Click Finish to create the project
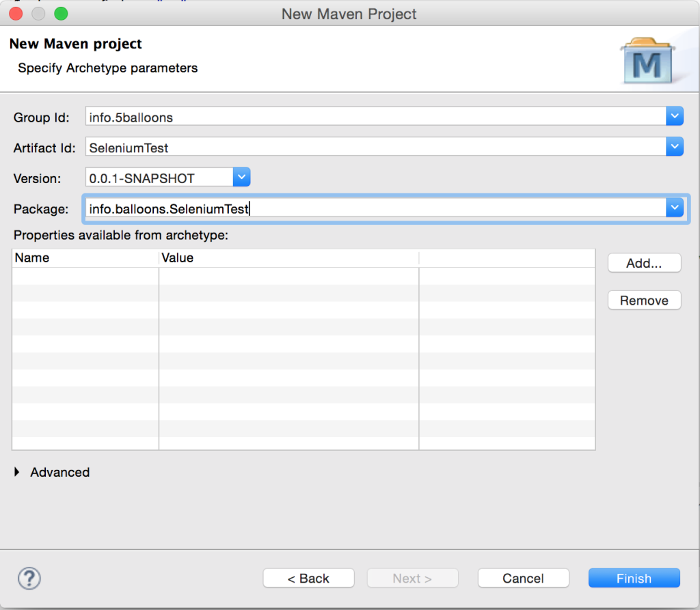Image resolution: width=700 pixels, height=610 pixels. click(x=634, y=578)
